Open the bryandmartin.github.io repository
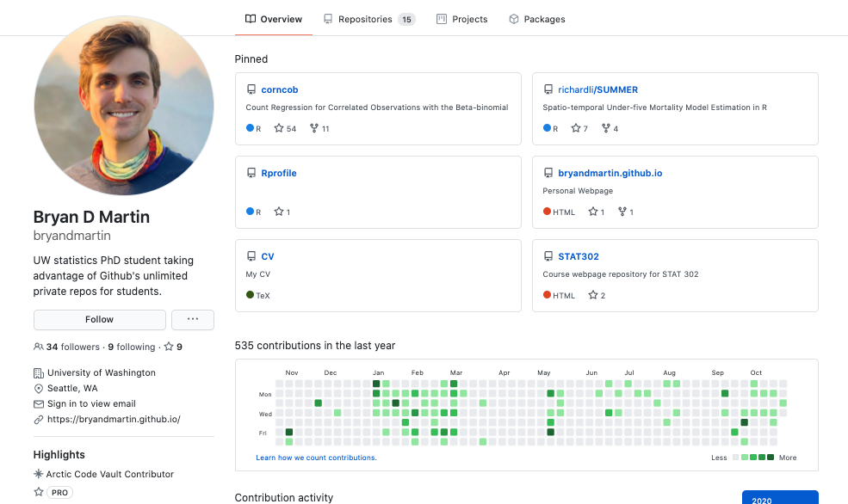848x504 pixels. point(610,174)
